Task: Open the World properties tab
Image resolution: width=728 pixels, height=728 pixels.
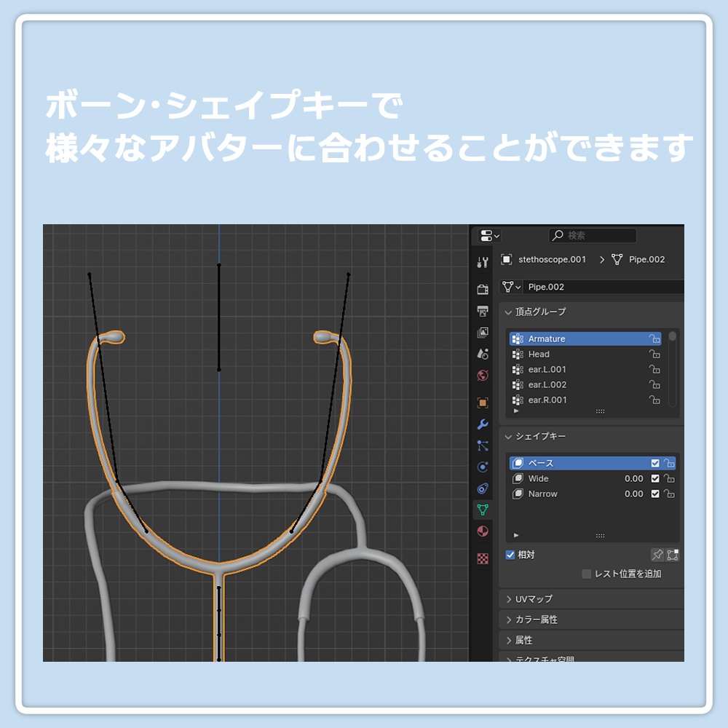Action: click(x=483, y=375)
